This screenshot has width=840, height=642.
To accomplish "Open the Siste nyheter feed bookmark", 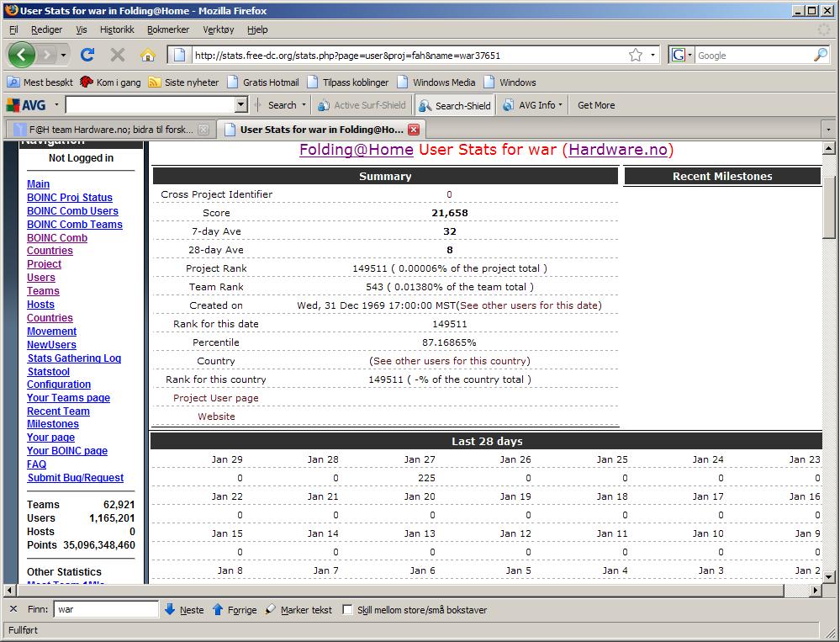I will [184, 82].
